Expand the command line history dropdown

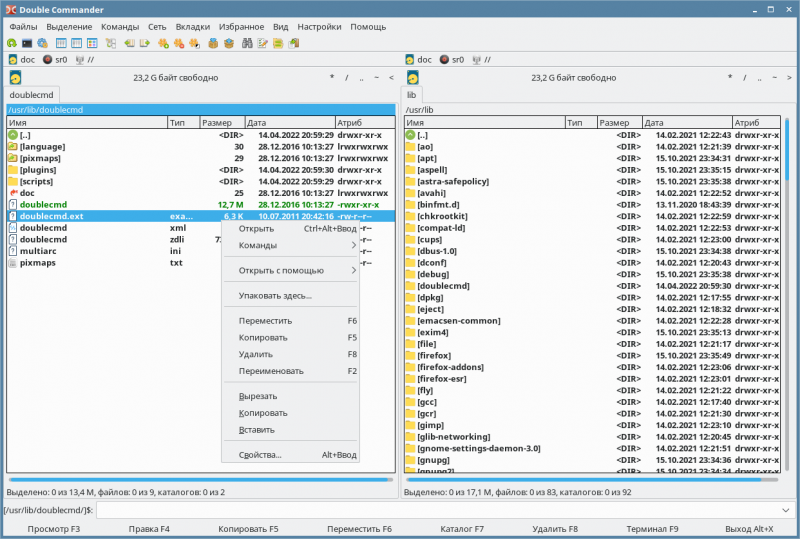785,510
